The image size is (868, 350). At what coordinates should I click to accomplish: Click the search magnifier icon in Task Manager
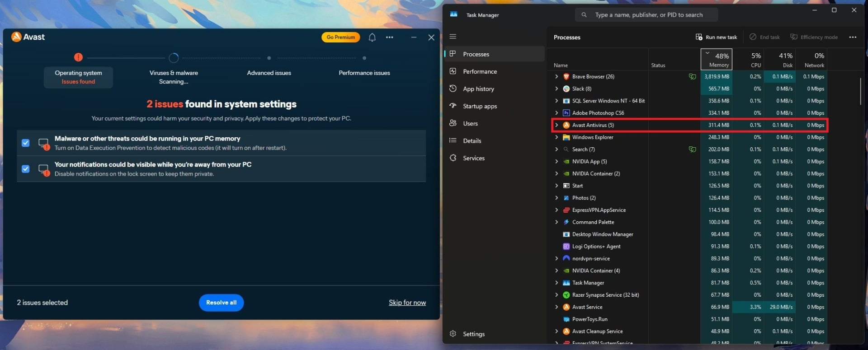point(584,15)
